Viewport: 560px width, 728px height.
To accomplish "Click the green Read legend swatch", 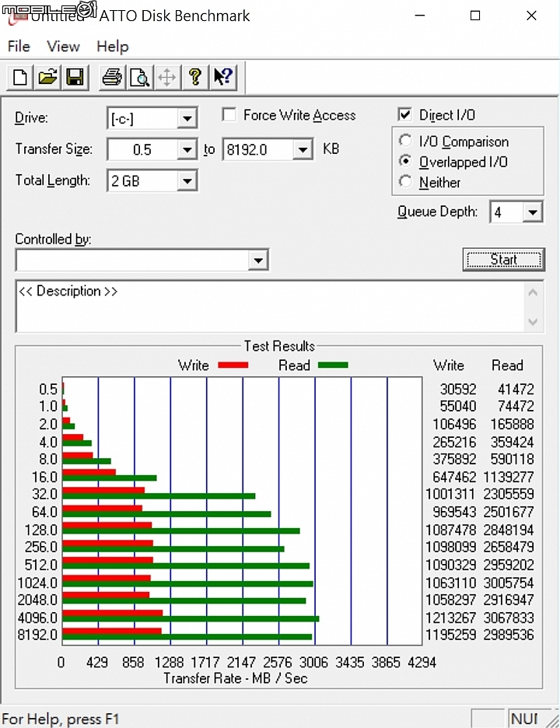I will 333,366.
